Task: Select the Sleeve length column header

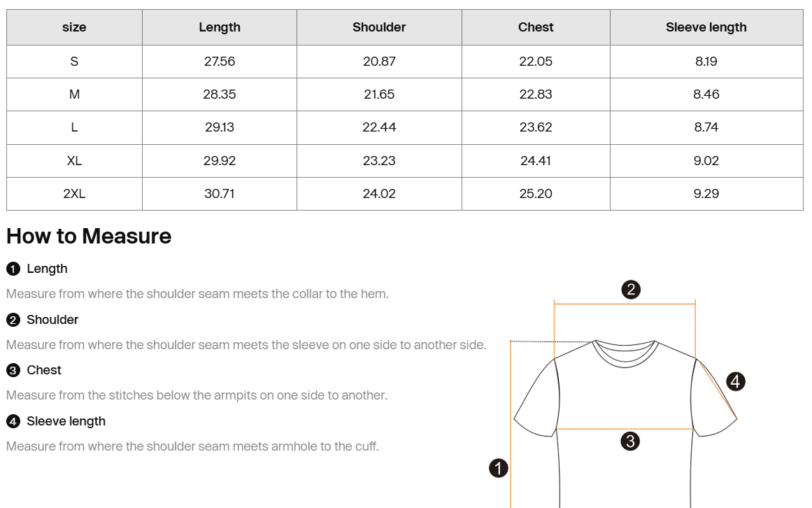Action: point(706,27)
